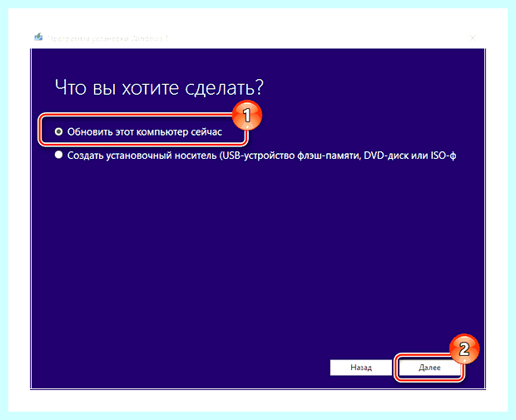Close the Windows setup program window
This screenshot has width=516, height=420.
click(x=473, y=38)
